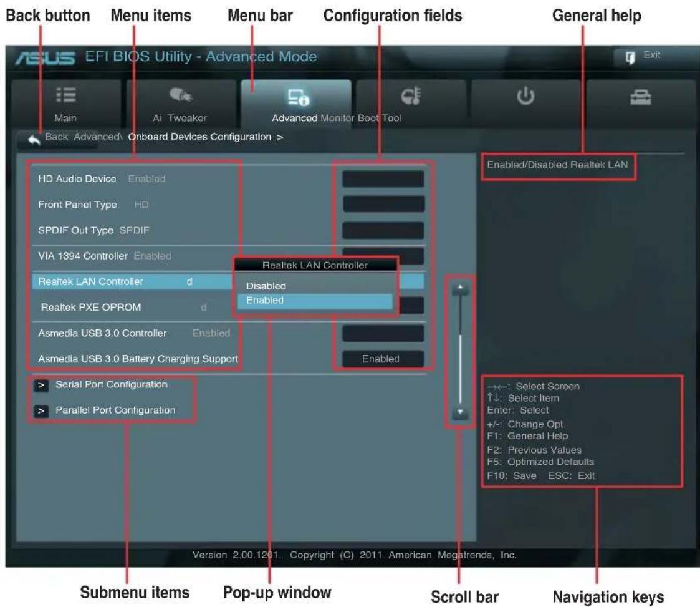Open the Main tab list icon

[x=65, y=95]
